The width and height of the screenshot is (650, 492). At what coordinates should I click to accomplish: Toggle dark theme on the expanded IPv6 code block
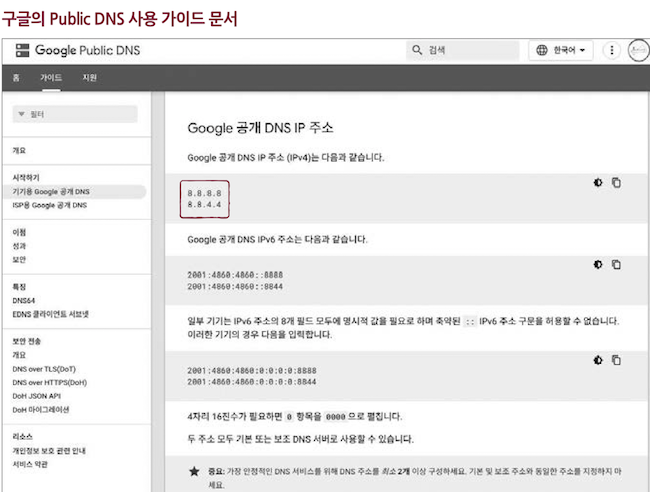pos(598,360)
